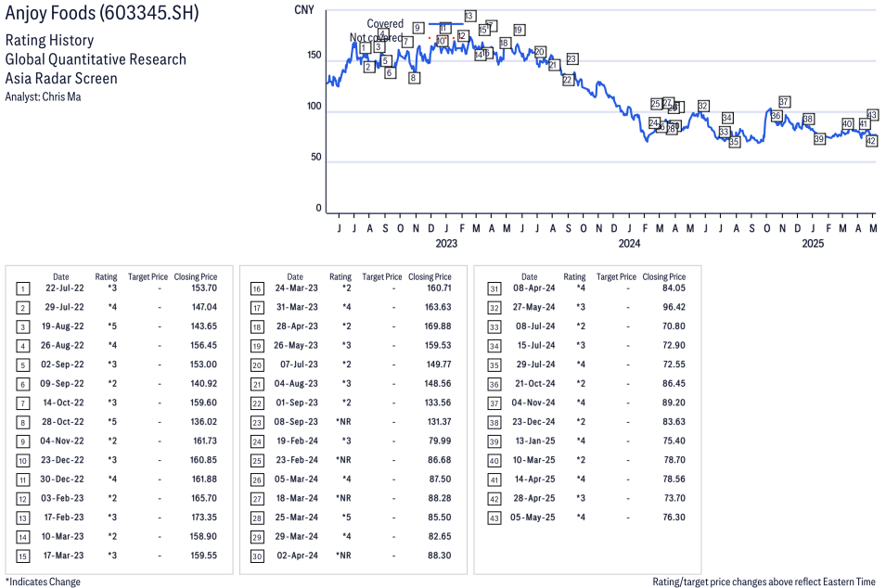This screenshot has height=588, width=886.
Task: Click the 100 y-axis tick label
Action: [x=315, y=106]
